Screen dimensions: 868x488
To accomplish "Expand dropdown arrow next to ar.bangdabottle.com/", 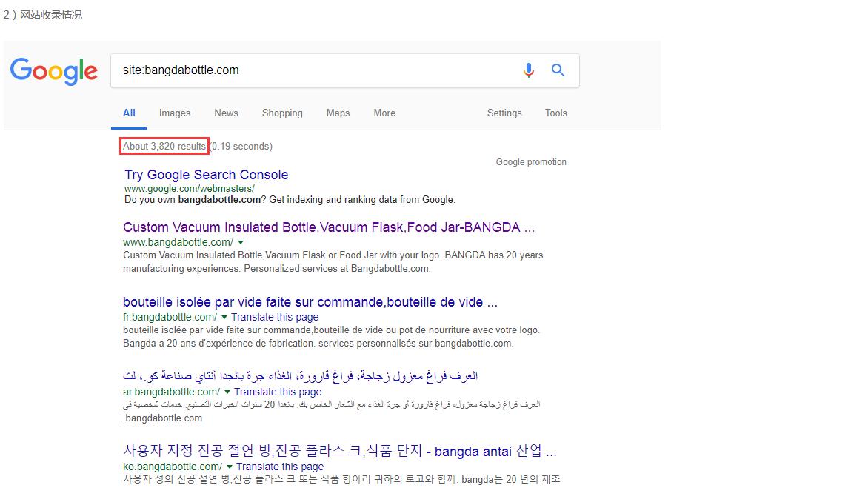I will [x=227, y=392].
